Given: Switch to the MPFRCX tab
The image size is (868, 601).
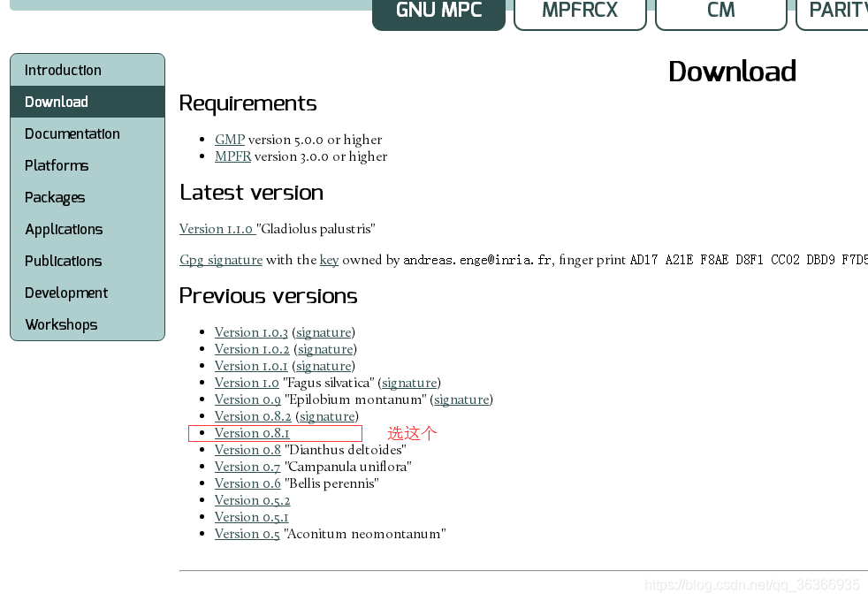Looking at the screenshot, I should [x=580, y=14].
